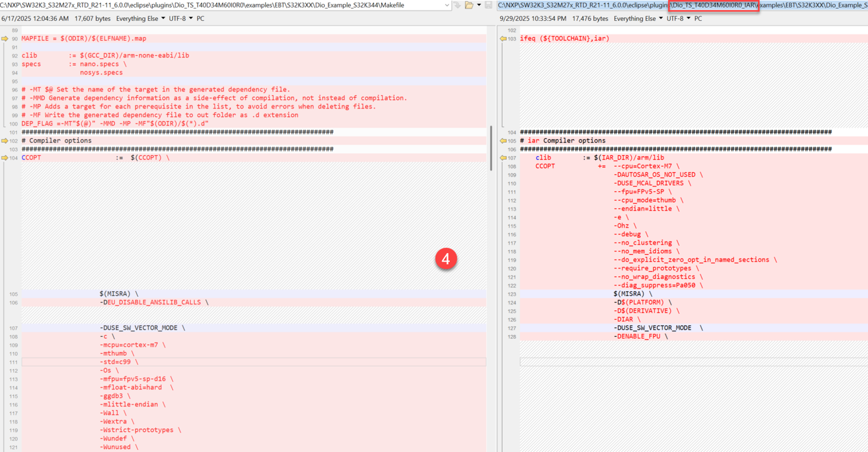Click the -D$(DERIVATIVE) line
The width and height of the screenshot is (868, 452).
[x=647, y=311]
